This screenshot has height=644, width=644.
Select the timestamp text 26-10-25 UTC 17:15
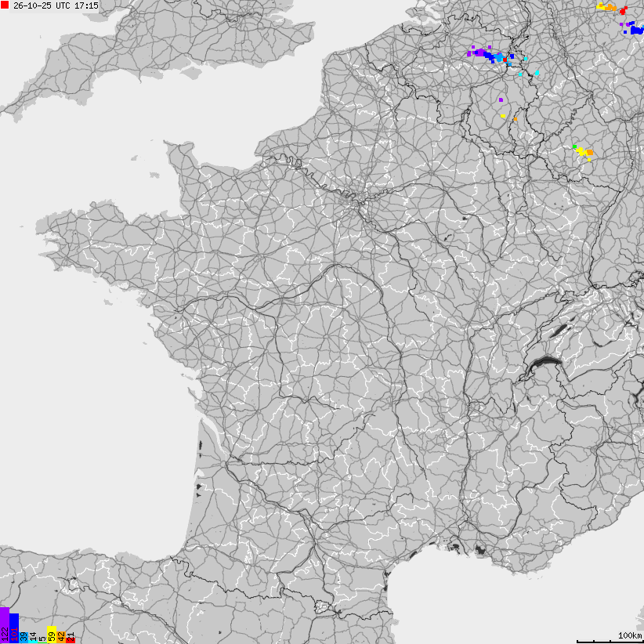pyautogui.click(x=56, y=5)
